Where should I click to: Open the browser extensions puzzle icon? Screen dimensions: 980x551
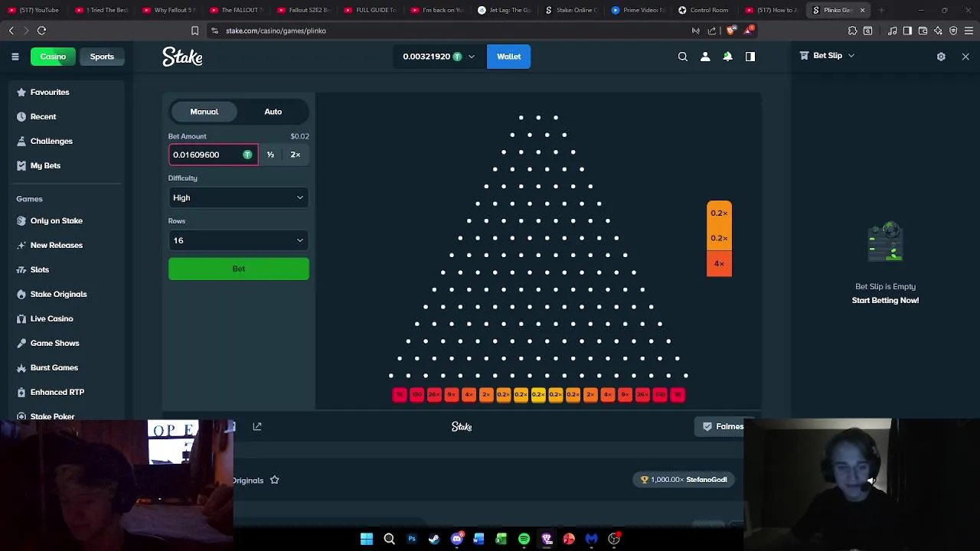[x=852, y=31]
